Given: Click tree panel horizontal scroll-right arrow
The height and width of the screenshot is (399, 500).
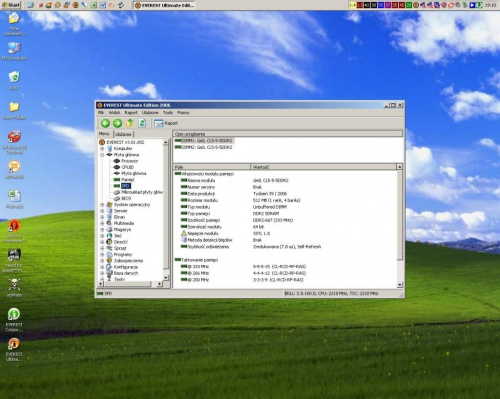Looking at the screenshot, I should pyautogui.click(x=160, y=284).
